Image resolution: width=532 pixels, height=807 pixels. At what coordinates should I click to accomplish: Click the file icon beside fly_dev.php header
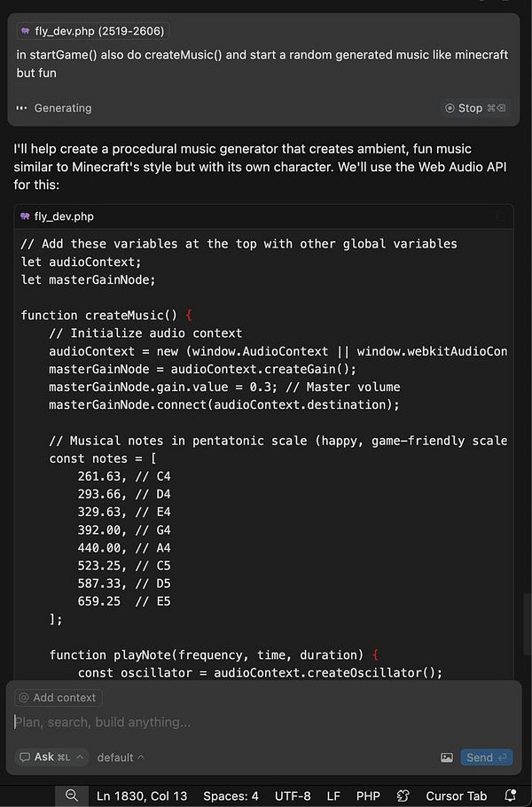coord(24,216)
